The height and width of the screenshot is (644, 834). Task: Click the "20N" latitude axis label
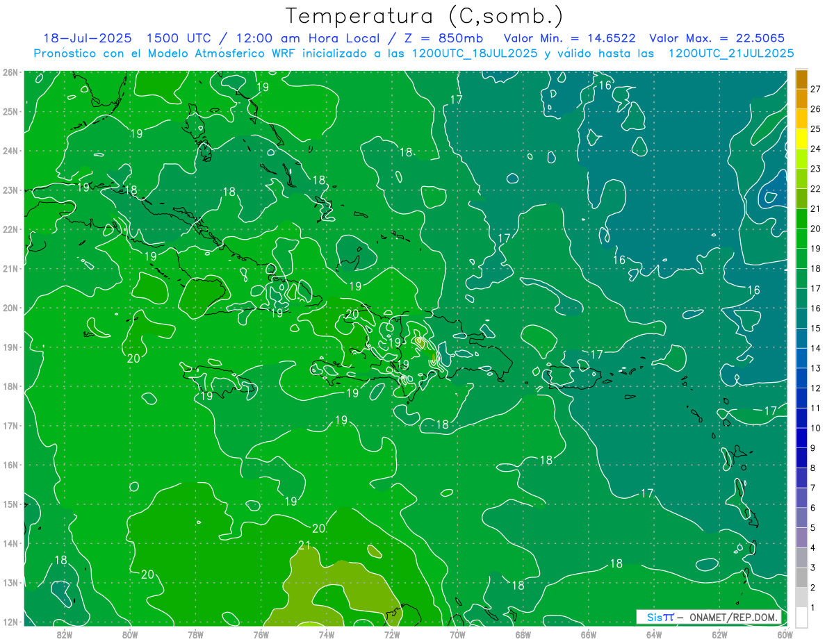10,308
